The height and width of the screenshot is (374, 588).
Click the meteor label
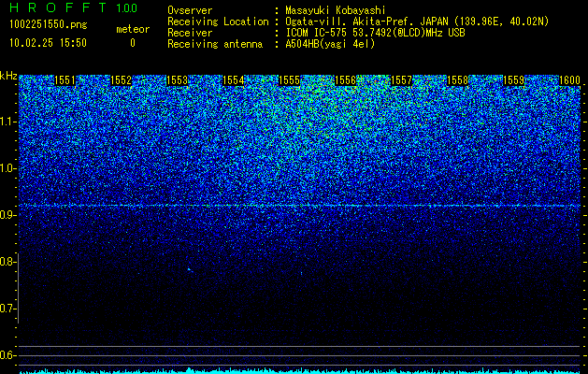133,29
